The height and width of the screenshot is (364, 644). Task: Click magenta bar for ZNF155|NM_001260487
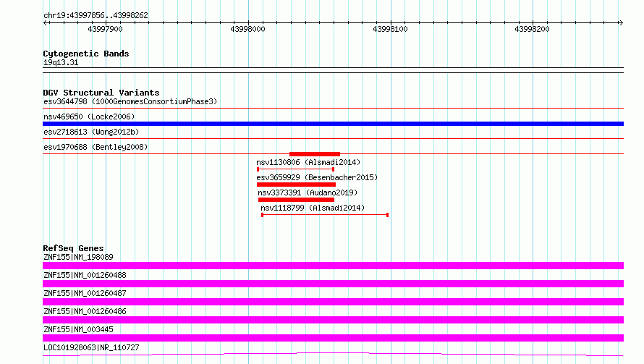(333, 302)
